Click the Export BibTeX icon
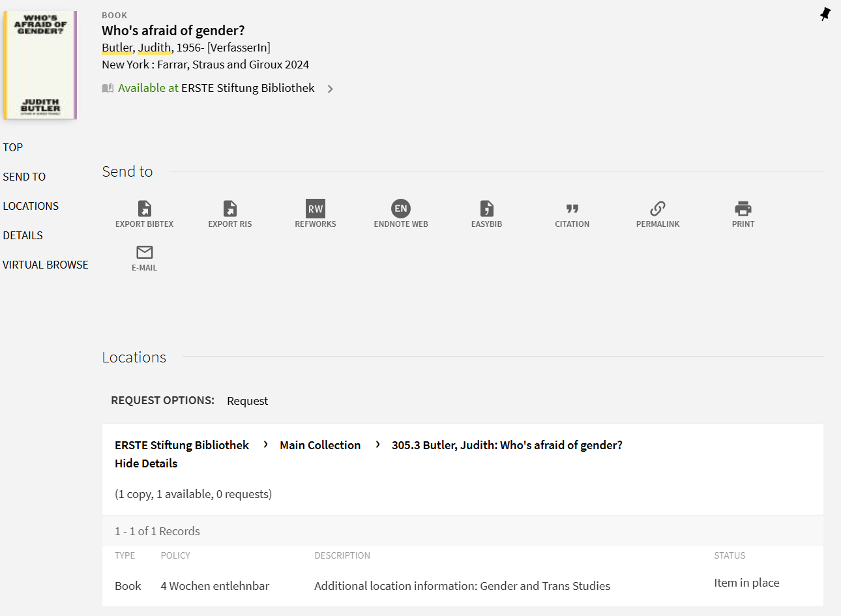Viewport: 841px width, 616px height. pyautogui.click(x=145, y=209)
